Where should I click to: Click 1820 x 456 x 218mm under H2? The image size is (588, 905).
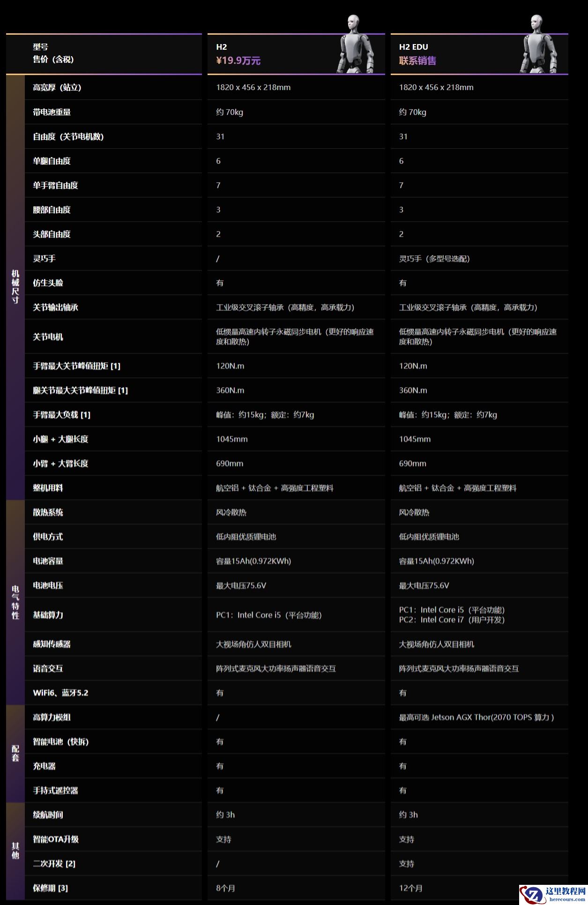[253, 87]
